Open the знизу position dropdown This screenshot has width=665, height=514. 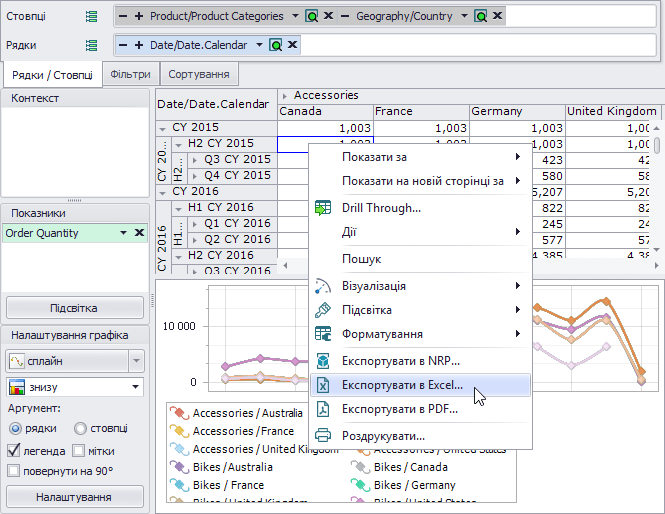[135, 387]
